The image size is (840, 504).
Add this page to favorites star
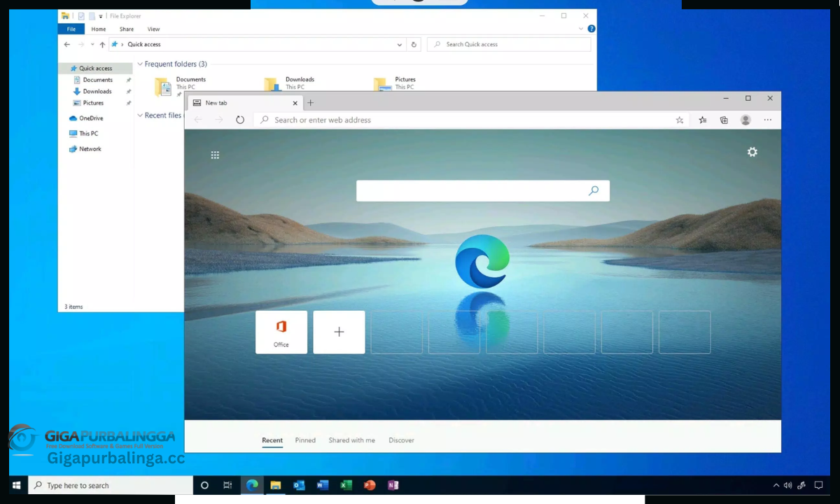[x=679, y=120]
